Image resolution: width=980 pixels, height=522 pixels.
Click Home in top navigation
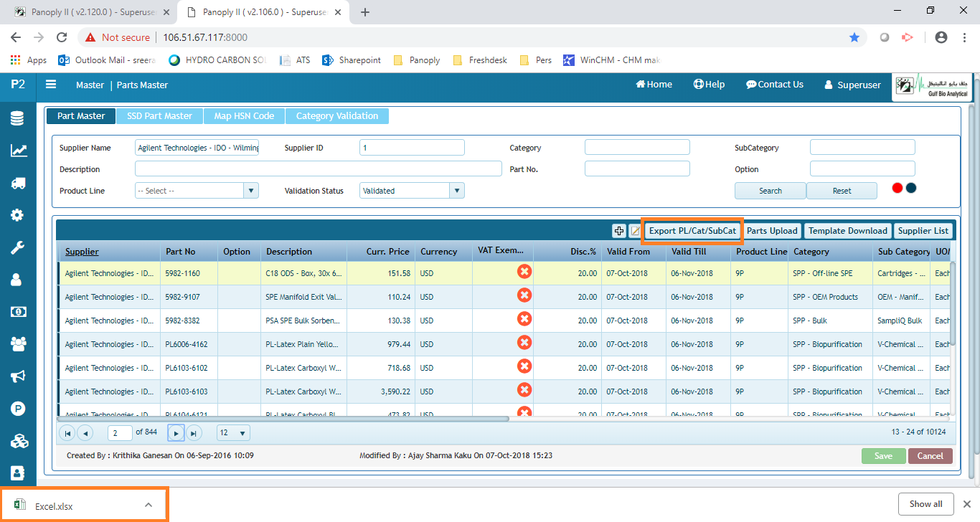[x=654, y=85]
